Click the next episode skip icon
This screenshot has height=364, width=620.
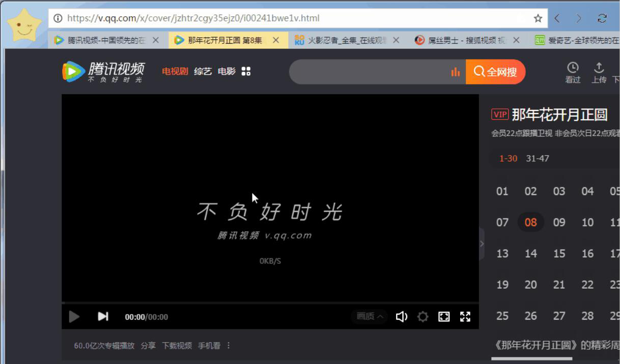103,316
